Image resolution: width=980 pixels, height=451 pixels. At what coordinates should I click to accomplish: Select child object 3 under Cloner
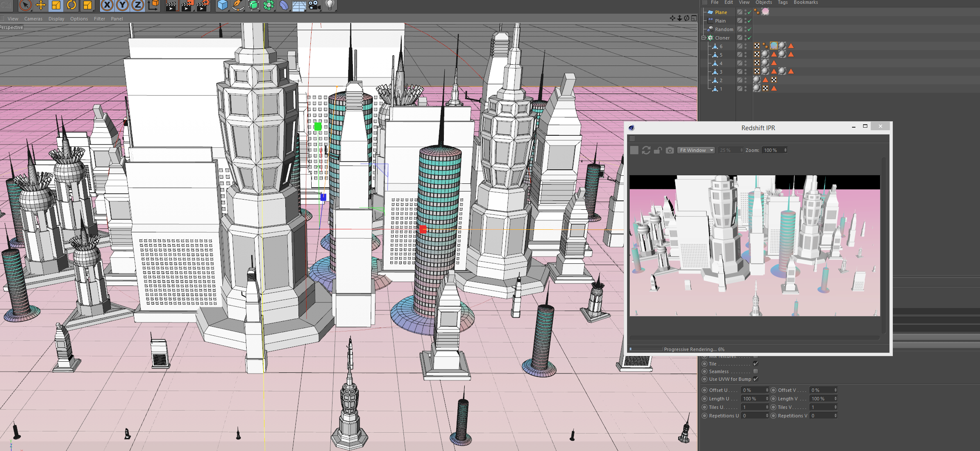pos(721,72)
